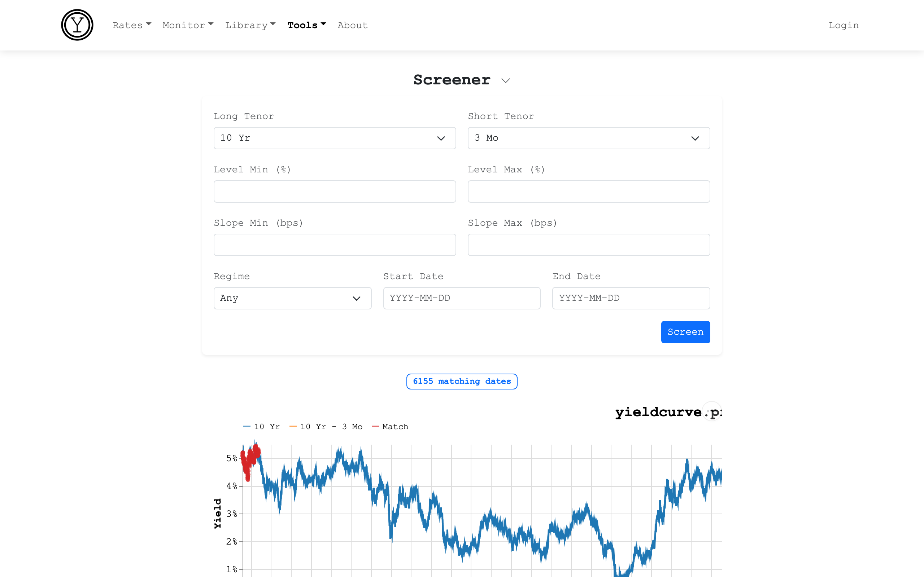Screen dimensions: 924x577
Task: Click the Slope Max bps field
Action: 588,245
